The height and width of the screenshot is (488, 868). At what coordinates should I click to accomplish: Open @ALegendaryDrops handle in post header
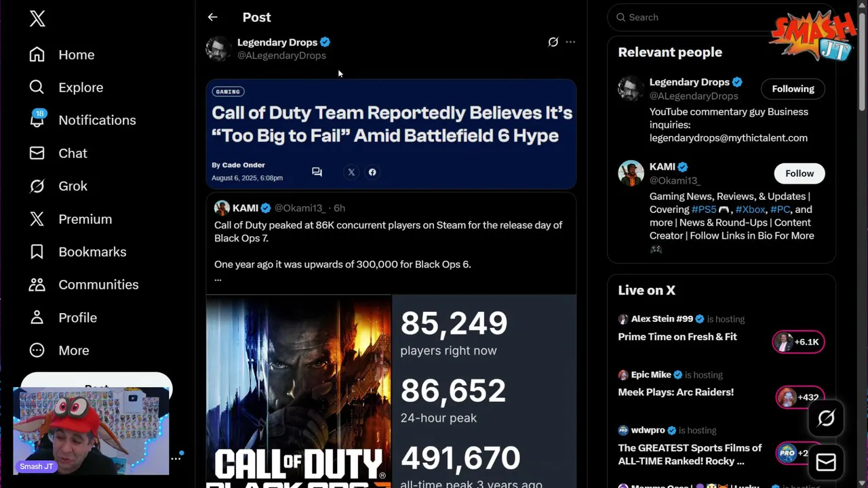coord(281,56)
